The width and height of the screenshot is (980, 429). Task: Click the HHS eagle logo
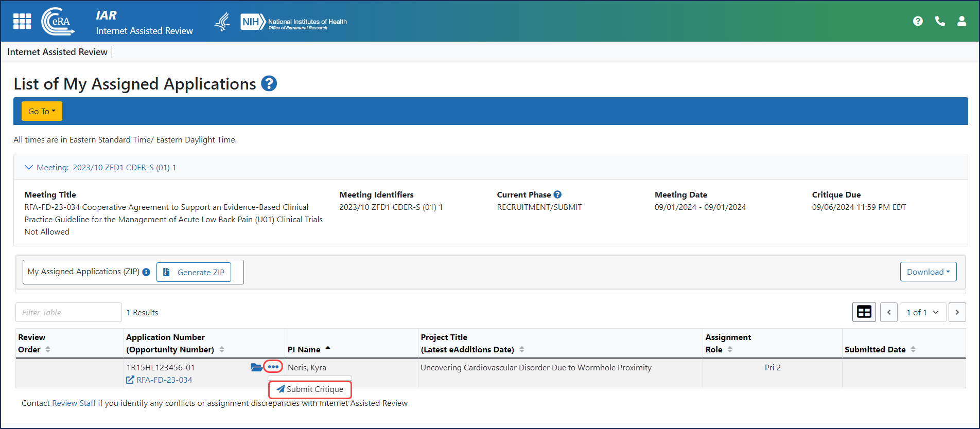[222, 22]
